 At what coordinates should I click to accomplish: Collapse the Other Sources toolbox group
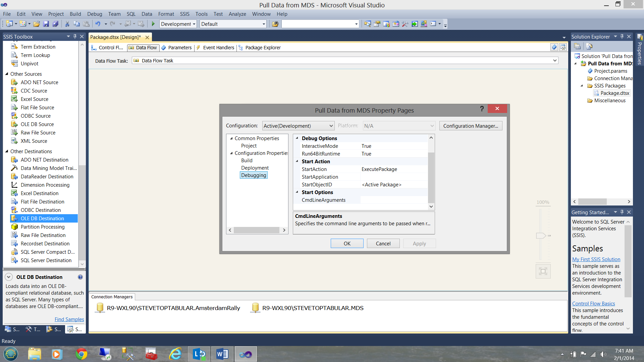click(7, 74)
